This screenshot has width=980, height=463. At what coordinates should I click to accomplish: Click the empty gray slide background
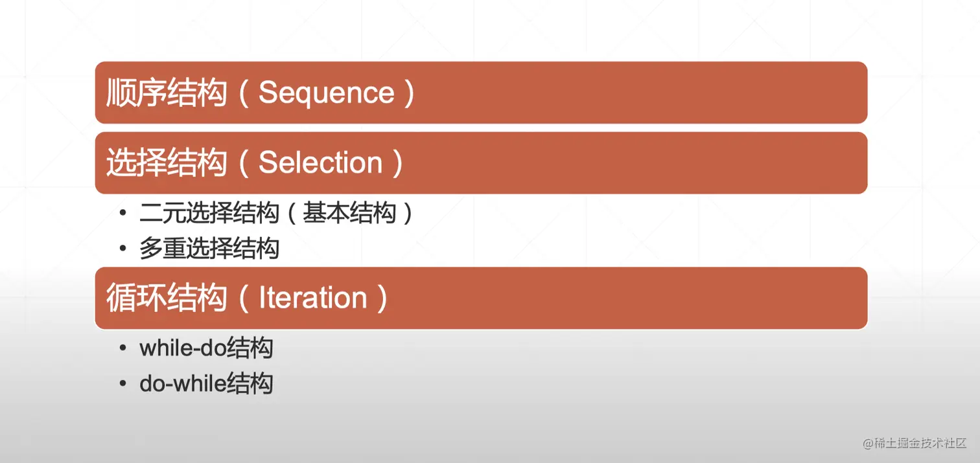583,389
